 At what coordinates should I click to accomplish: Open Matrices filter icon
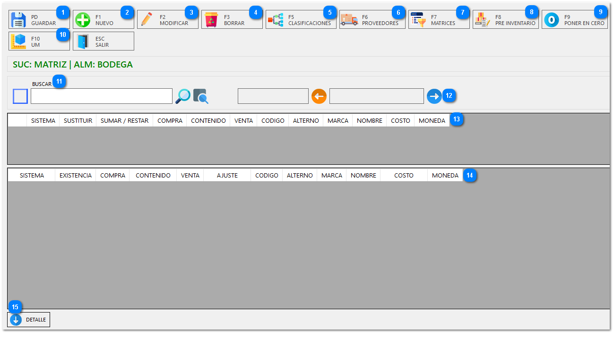click(x=418, y=20)
